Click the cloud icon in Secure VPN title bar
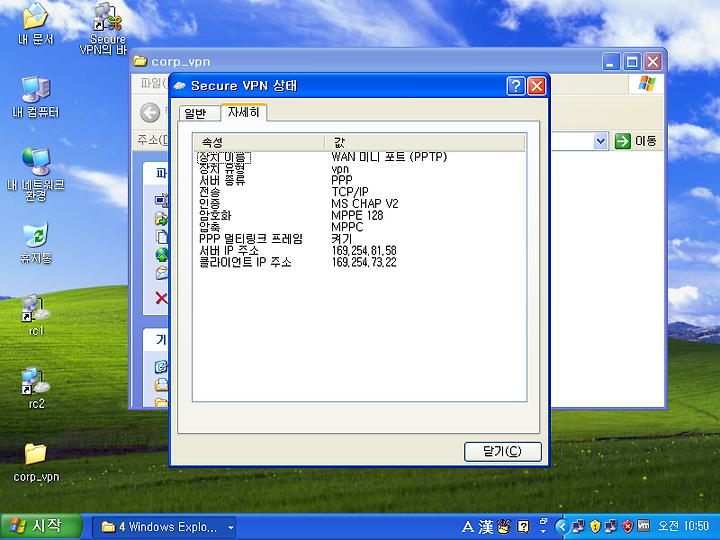 (x=180, y=86)
